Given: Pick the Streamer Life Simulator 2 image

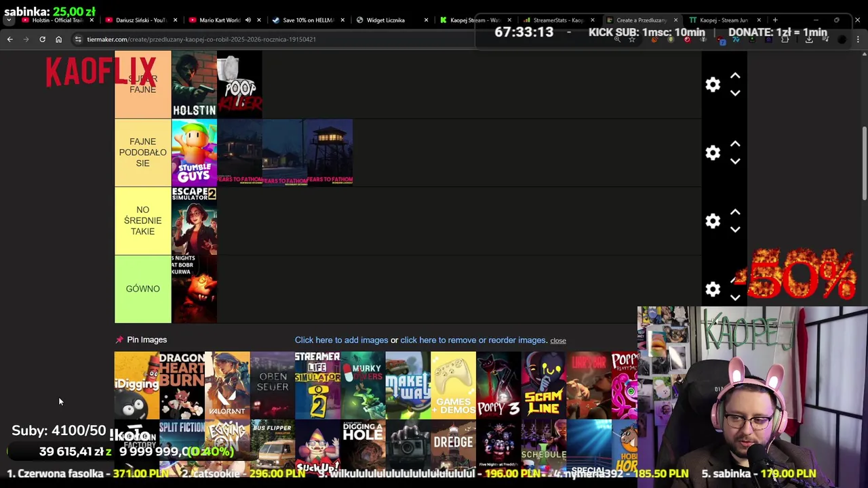Looking at the screenshot, I should [x=317, y=385].
